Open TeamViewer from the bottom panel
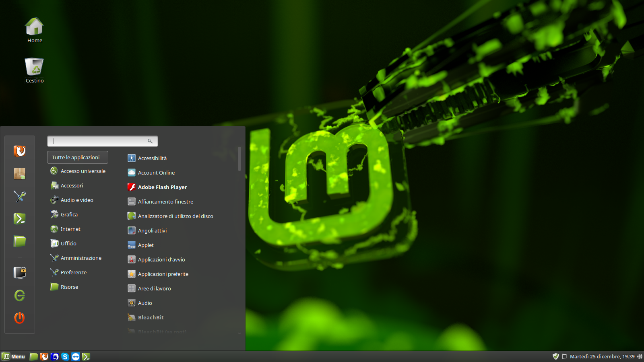 [76, 357]
